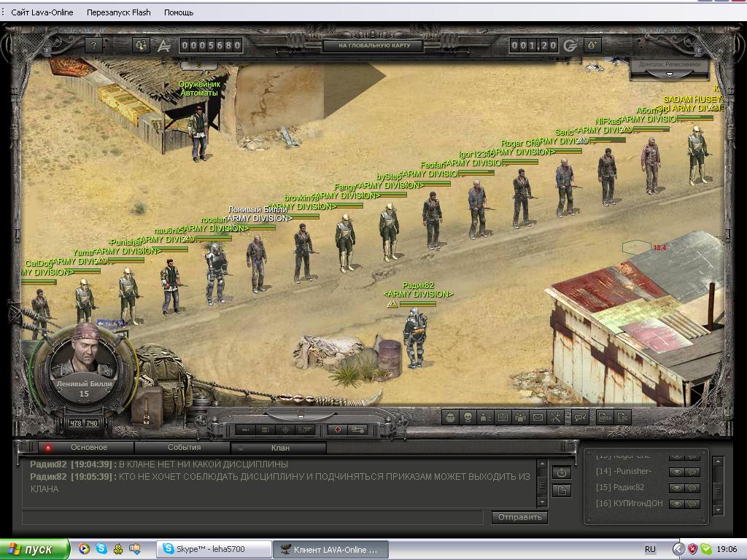Switch to the События chat tab
Image resolution: width=747 pixels, height=560 pixels.
[183, 448]
